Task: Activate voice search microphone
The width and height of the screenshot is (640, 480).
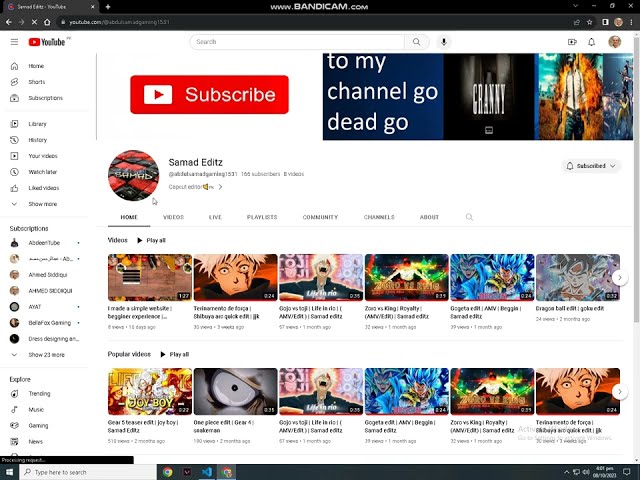Action: (x=444, y=42)
